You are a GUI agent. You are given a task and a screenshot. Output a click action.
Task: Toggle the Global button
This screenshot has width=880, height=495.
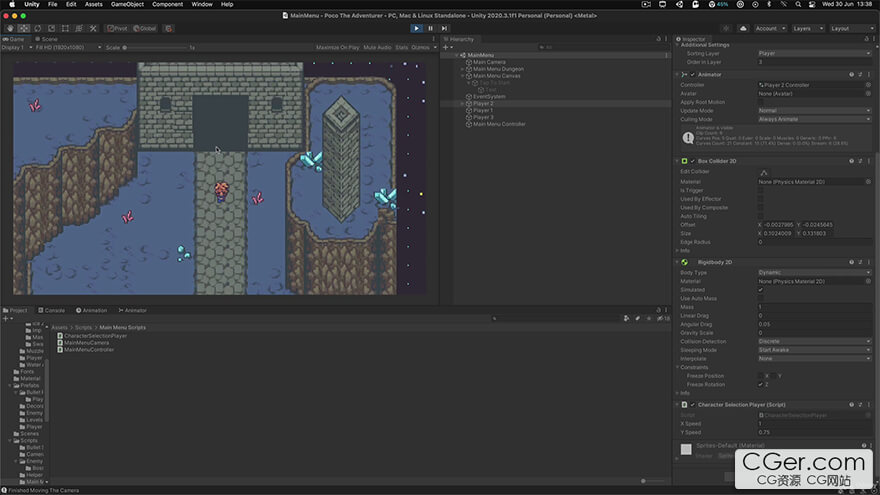pos(145,28)
